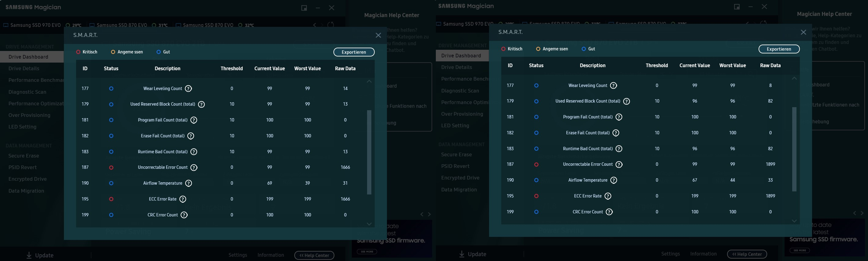
Task: Click the scroll-down chevron of left S.M.A.R.T. table
Action: pyautogui.click(x=369, y=224)
